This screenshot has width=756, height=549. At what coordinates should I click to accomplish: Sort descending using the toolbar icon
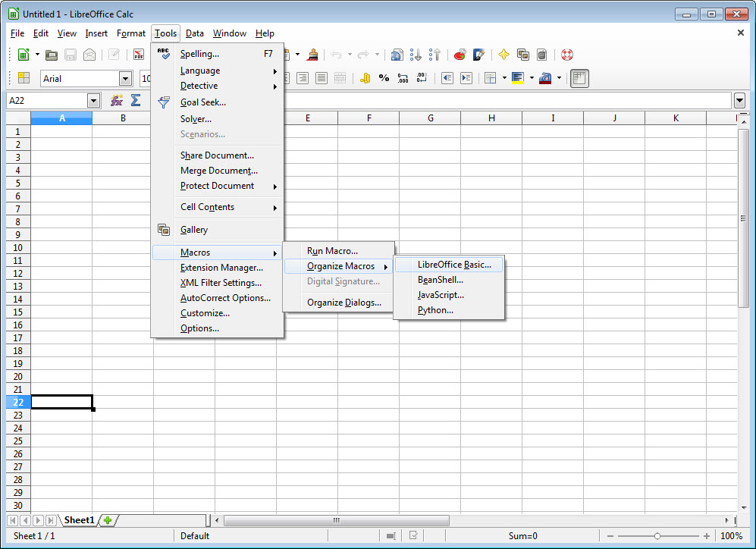pyautogui.click(x=434, y=55)
